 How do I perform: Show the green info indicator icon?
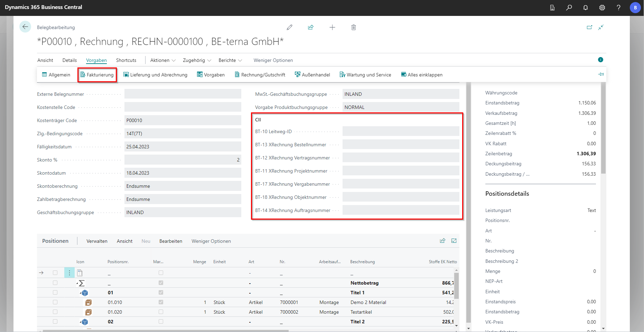tap(600, 60)
